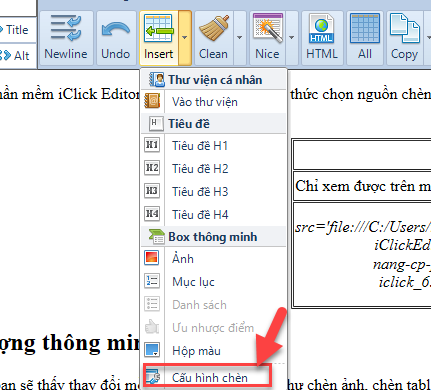Open the Nice dropdown arrow
Image resolution: width=431 pixels, height=390 pixels.
291,38
